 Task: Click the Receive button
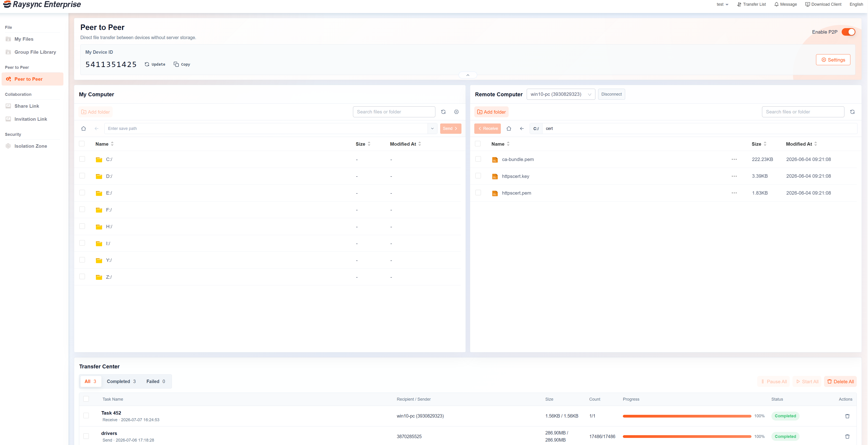click(x=487, y=129)
